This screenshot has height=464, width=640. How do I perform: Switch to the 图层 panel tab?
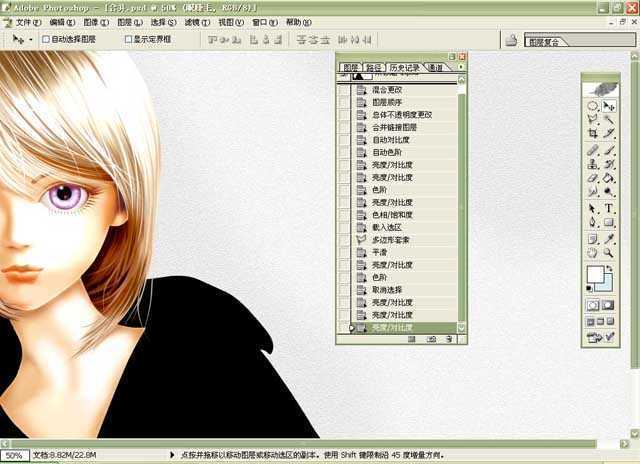point(351,67)
